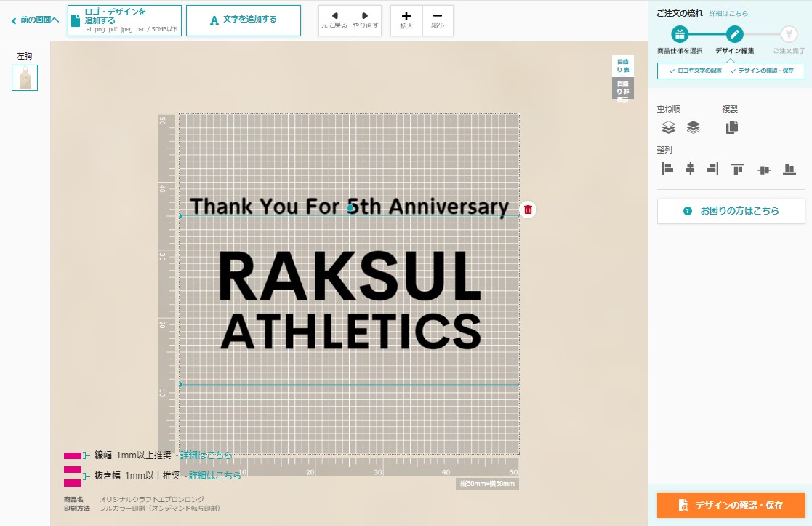Image resolution: width=812 pixels, height=526 pixels.
Task: Align objects to the right edge
Action: 712,168
